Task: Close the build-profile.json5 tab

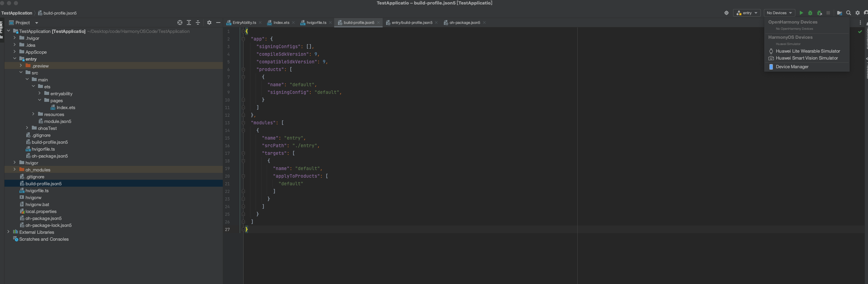Action: point(378,23)
